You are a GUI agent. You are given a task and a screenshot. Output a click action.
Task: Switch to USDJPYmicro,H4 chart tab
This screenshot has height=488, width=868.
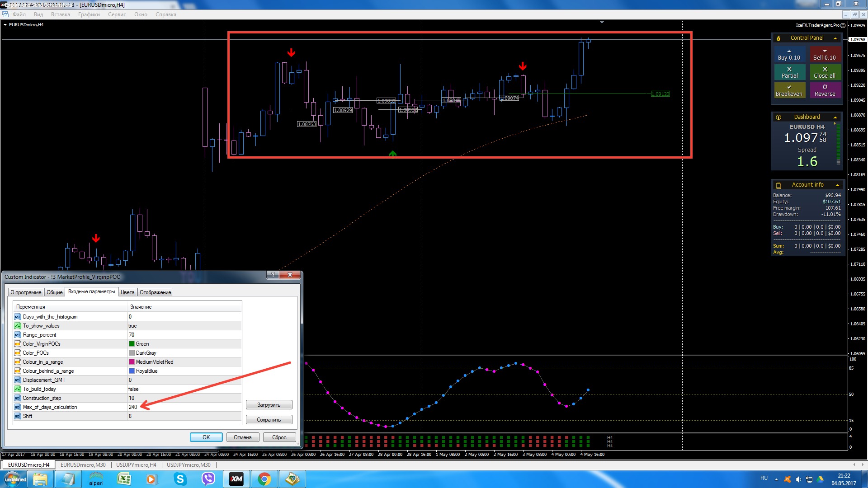point(136,465)
